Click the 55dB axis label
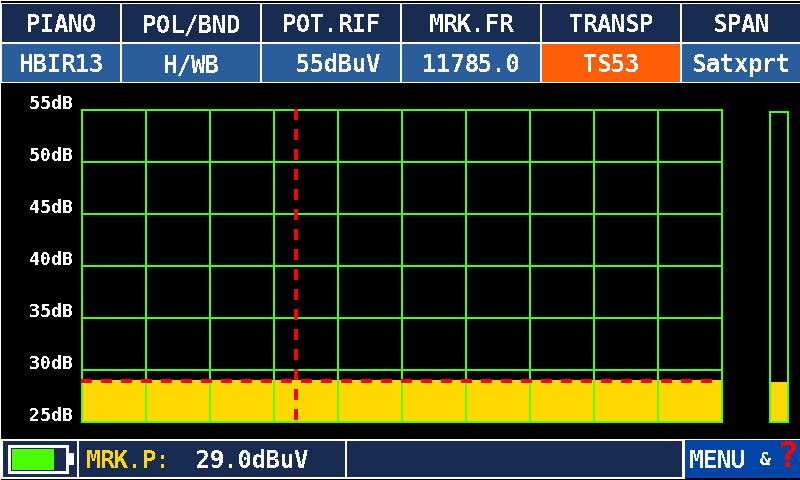800x480 pixels. 51,103
